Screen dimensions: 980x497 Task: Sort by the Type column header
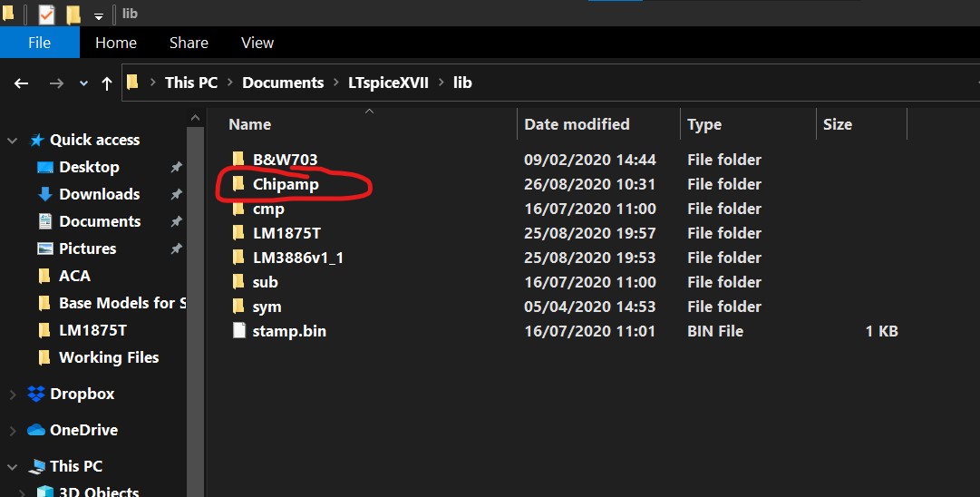point(704,124)
